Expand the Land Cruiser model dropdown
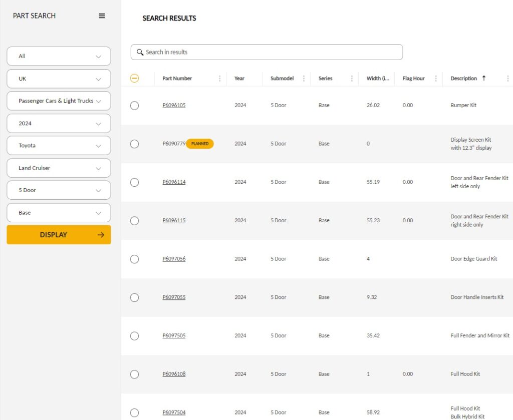Viewport: 513px width, 420px height. [x=59, y=168]
